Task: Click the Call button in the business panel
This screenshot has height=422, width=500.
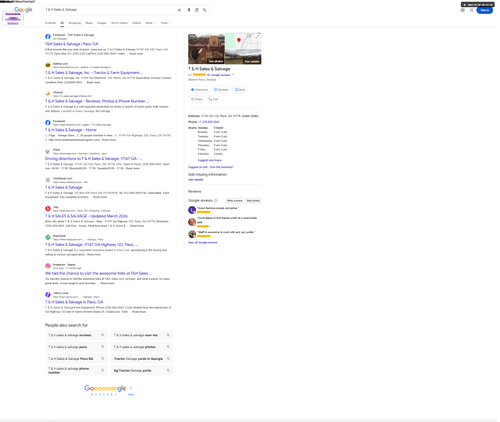Action: click(x=213, y=99)
